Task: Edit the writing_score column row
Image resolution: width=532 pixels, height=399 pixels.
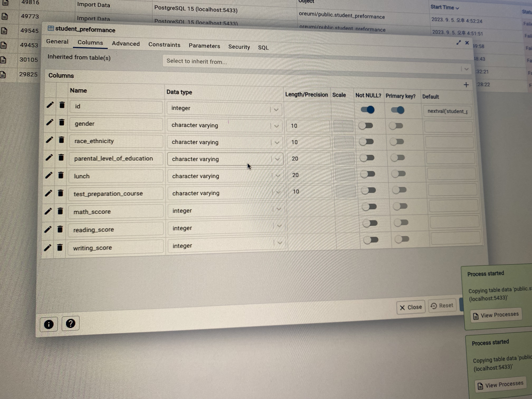Action: 48,248
